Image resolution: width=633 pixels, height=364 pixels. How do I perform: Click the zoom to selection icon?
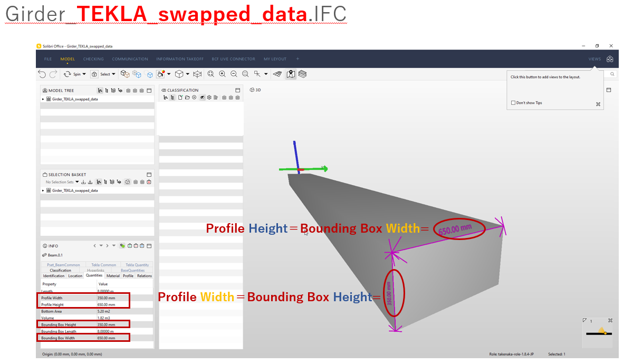(245, 74)
